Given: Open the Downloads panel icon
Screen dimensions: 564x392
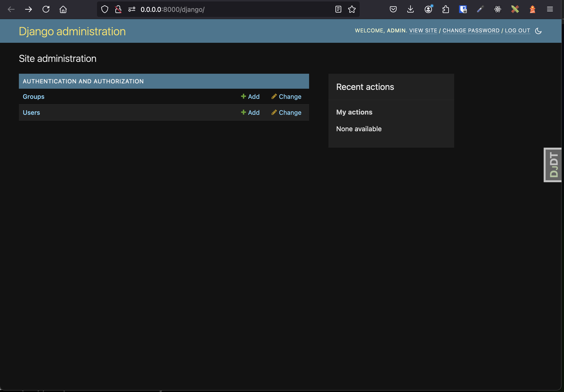Looking at the screenshot, I should (410, 9).
